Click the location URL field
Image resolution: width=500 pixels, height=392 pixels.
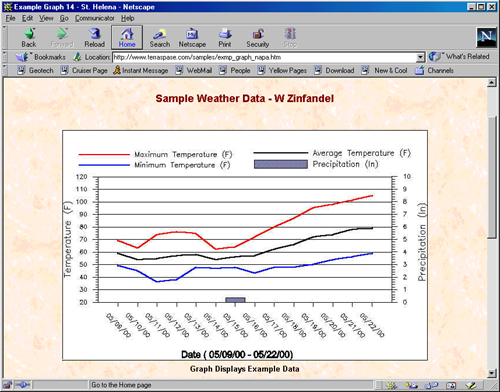265,57
